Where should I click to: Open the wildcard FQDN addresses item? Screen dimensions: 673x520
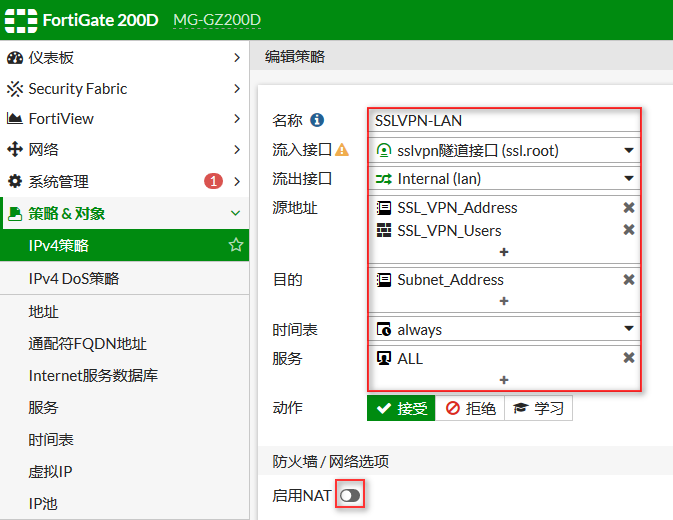point(124,344)
